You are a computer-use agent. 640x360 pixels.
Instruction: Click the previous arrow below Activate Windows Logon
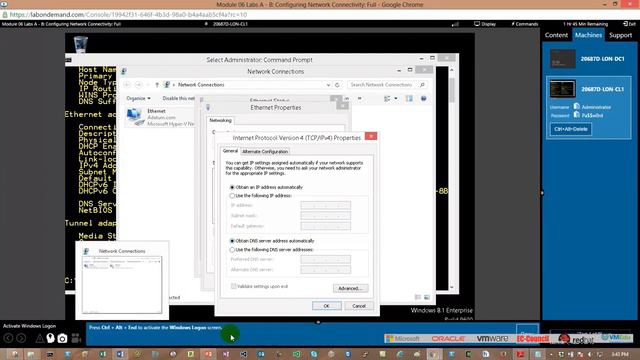pos(9,338)
